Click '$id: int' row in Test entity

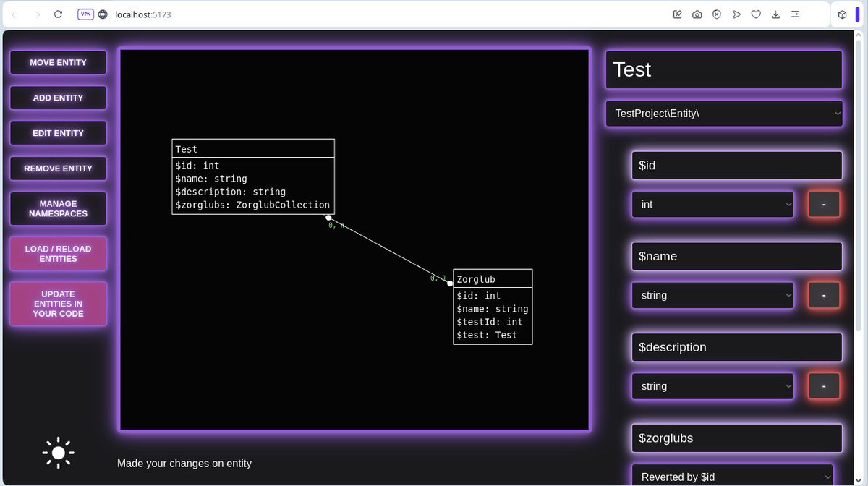(197, 166)
